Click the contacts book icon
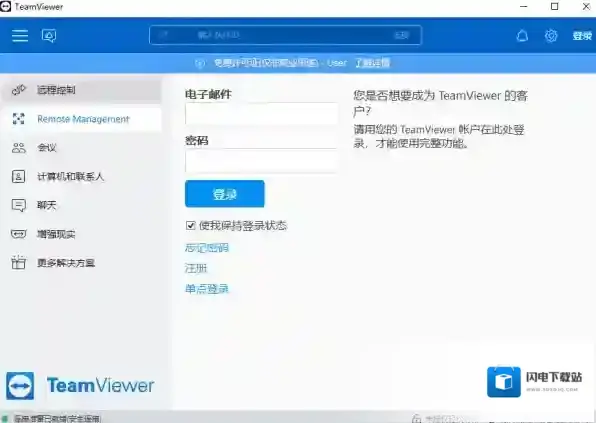 [19, 176]
